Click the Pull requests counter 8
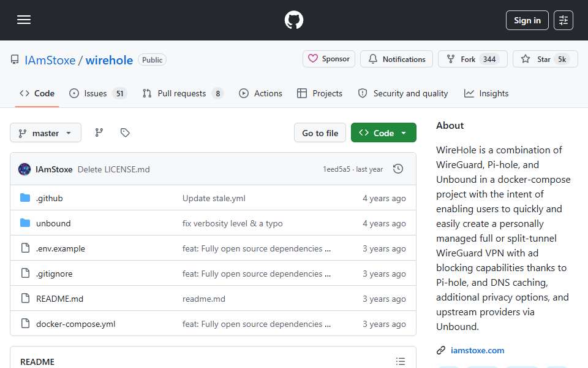The height and width of the screenshot is (368, 588). [x=217, y=93]
